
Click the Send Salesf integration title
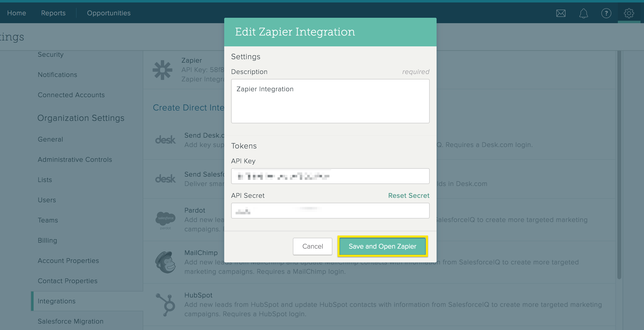pyautogui.click(x=204, y=174)
